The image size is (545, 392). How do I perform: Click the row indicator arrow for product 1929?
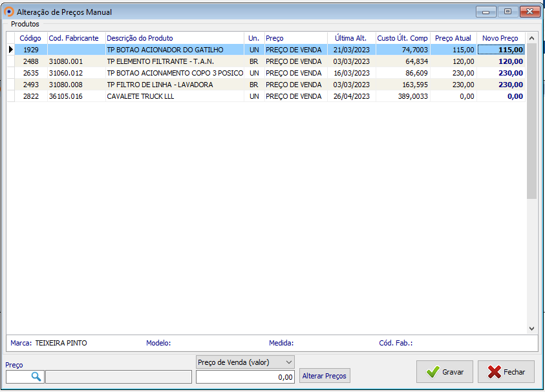tap(10, 50)
